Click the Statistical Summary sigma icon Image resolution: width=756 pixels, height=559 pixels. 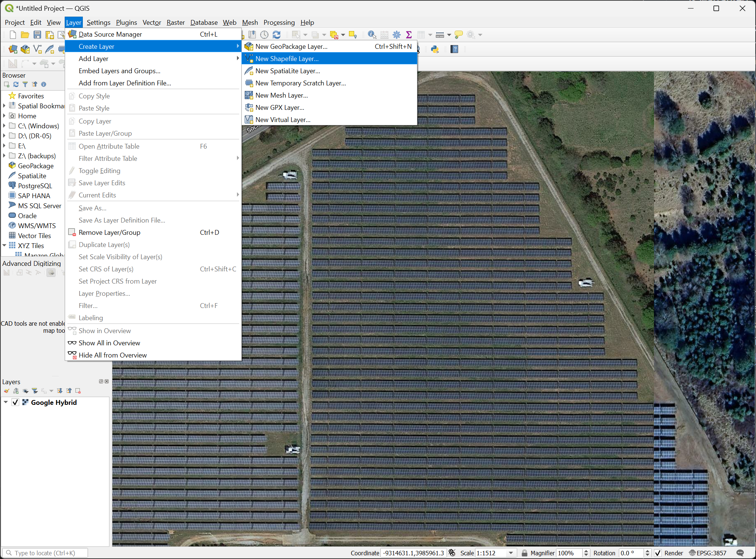[x=409, y=35]
